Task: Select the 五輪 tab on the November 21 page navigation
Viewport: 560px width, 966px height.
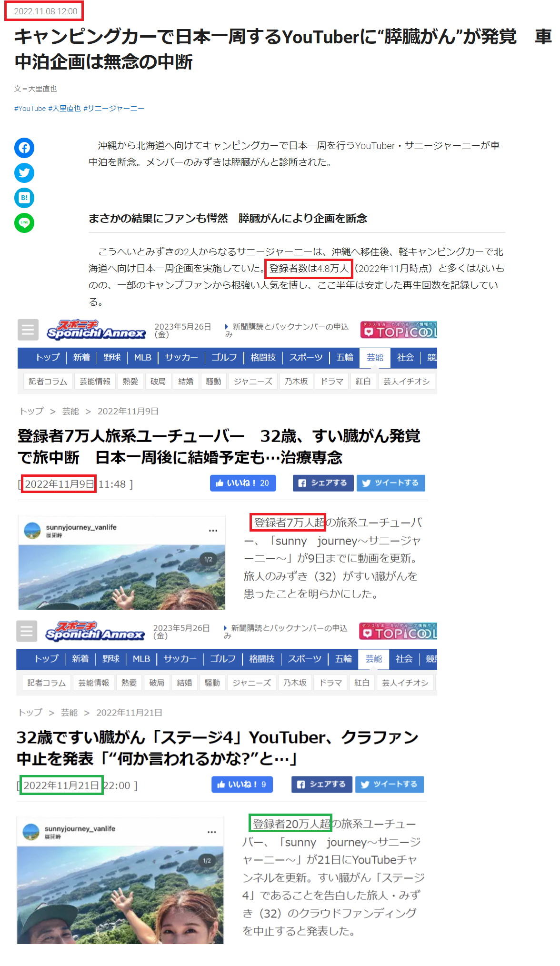Action: 343,659
